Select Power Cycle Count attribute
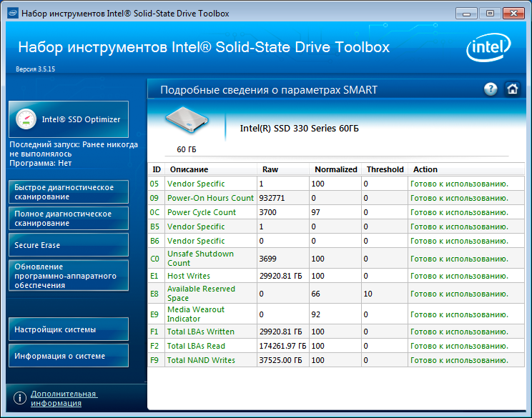 202,212
